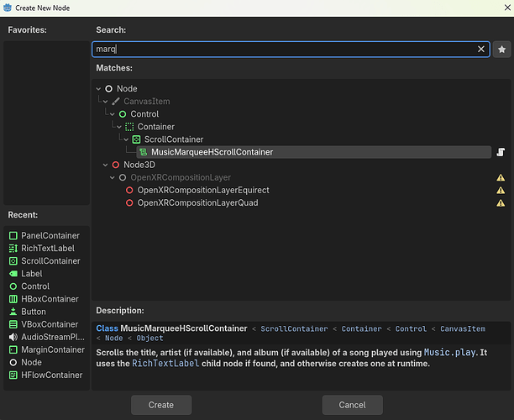Open the RichTextLabel link in description
Screen dimensions: 514x420
pyautogui.click(x=164, y=364)
